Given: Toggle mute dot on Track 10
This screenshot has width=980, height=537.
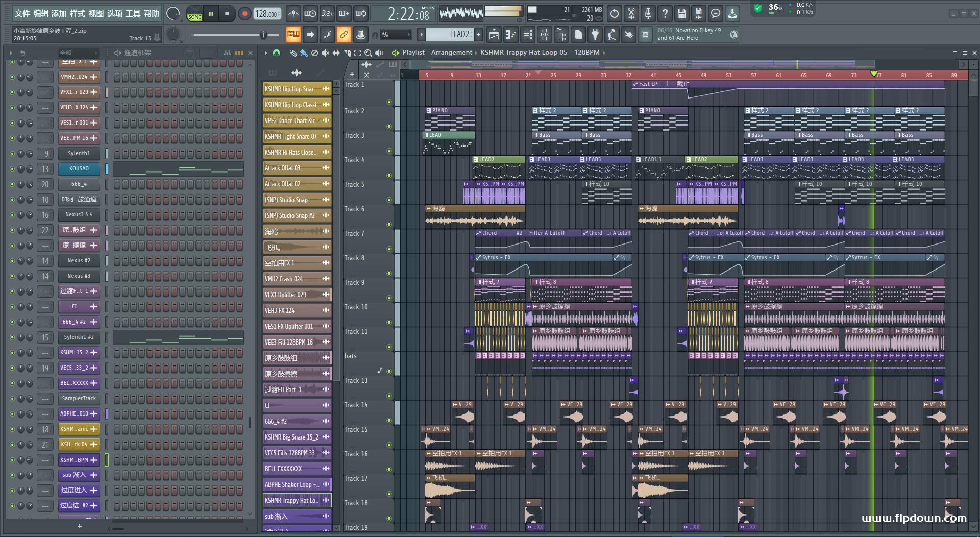Looking at the screenshot, I should point(389,323).
